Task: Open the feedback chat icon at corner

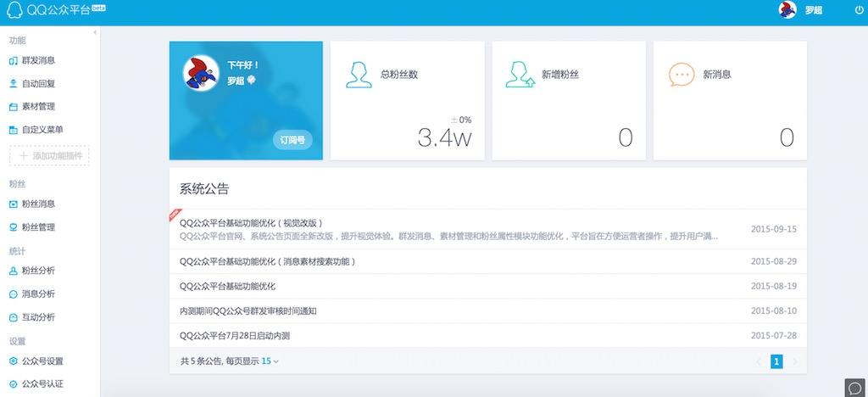Action: (x=855, y=388)
